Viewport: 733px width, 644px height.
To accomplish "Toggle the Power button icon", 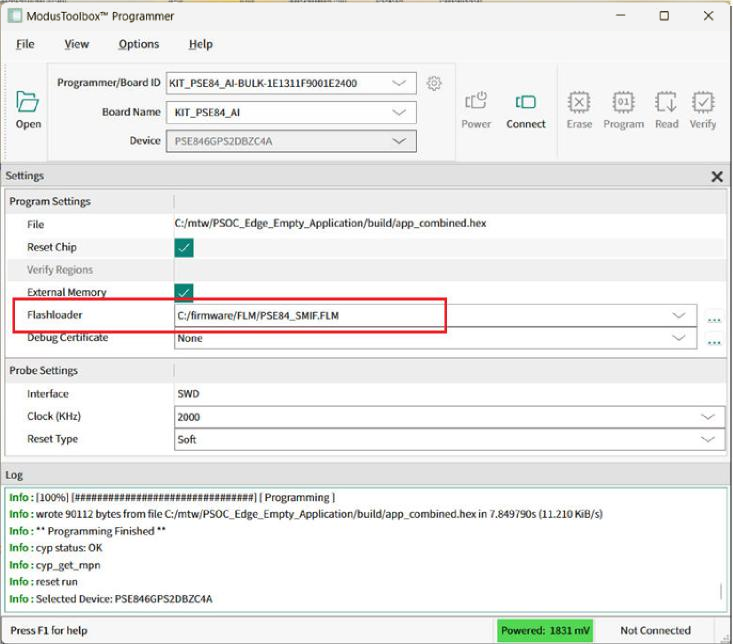I will point(476,101).
